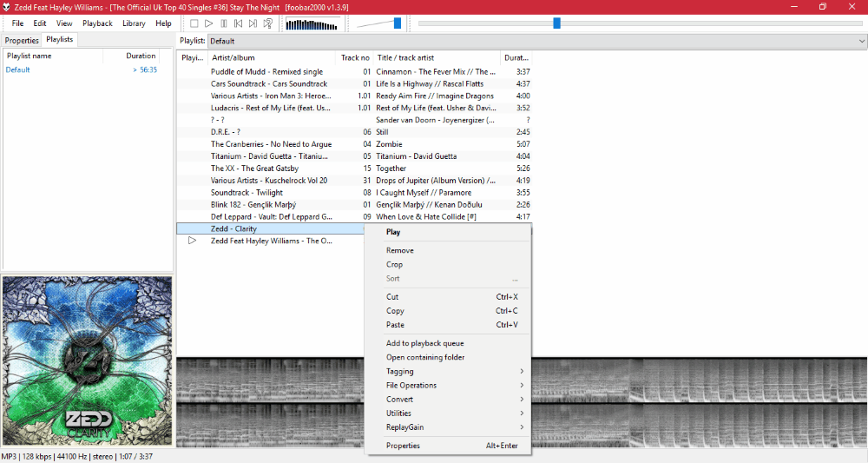Open the File menu
Viewport: 868px width, 463px height.
pos(17,23)
